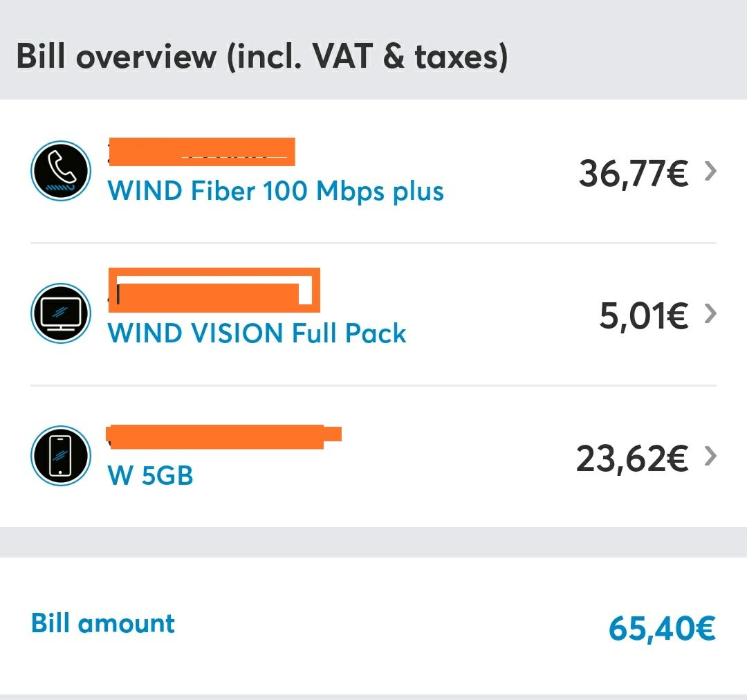
Task: Select the 23,62€ amount
Action: [x=632, y=459]
